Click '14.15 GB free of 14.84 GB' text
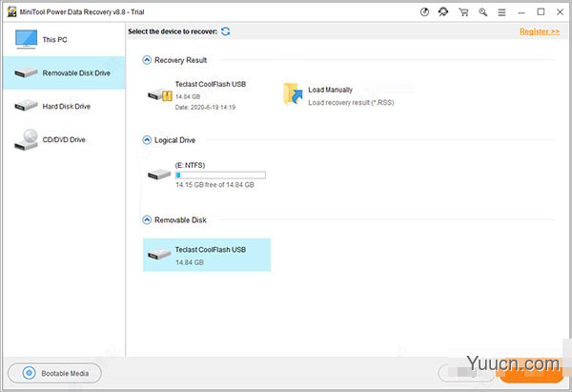The image size is (572, 392). pos(214,185)
